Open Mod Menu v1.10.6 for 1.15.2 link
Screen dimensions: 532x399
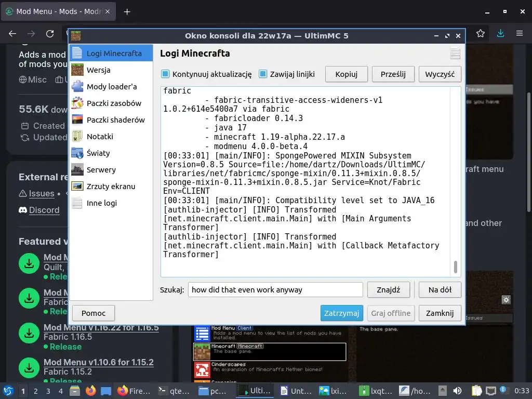[x=99, y=362]
